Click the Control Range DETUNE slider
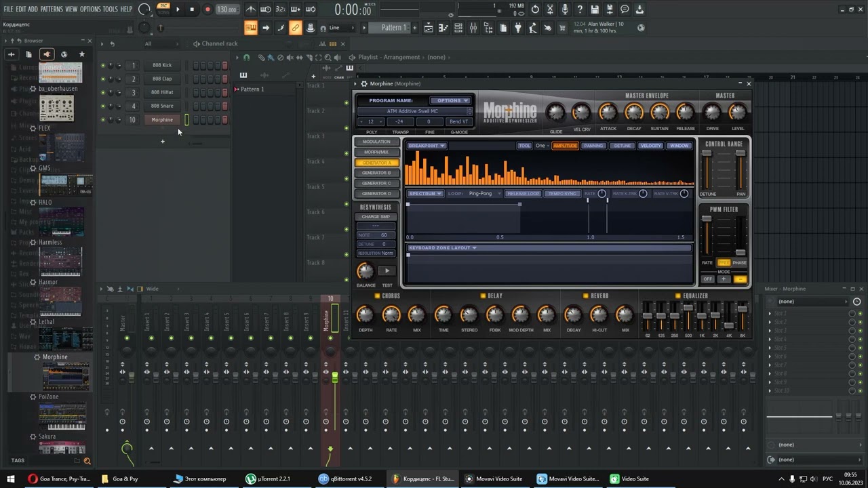 pyautogui.click(x=707, y=169)
